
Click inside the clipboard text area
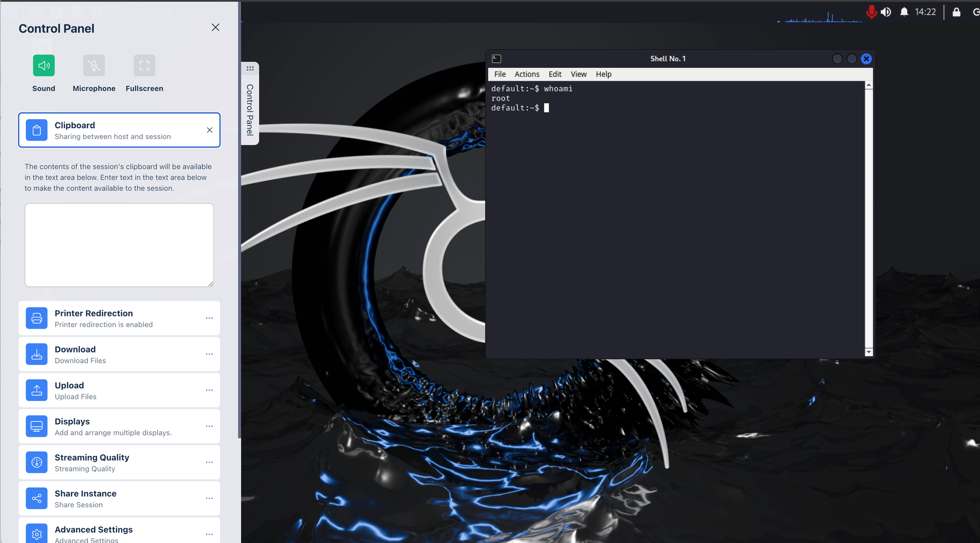coord(119,245)
